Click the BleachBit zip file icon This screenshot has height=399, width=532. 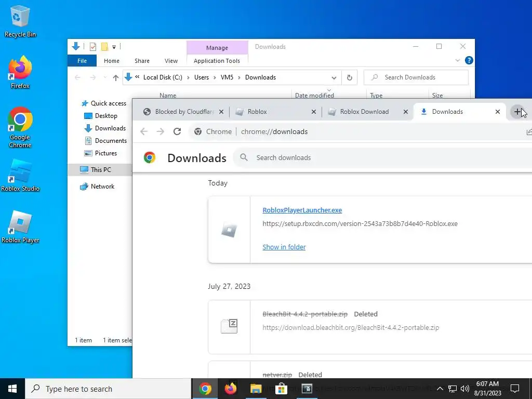tap(229, 326)
